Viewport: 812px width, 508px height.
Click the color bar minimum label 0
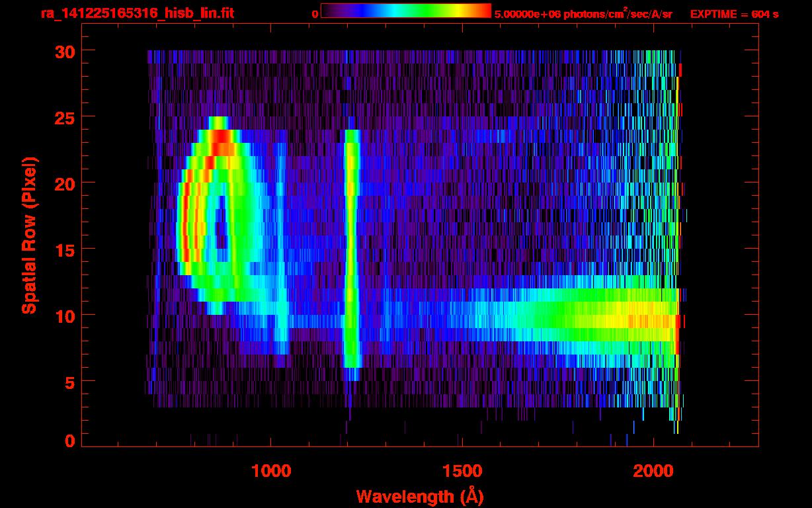pos(315,14)
